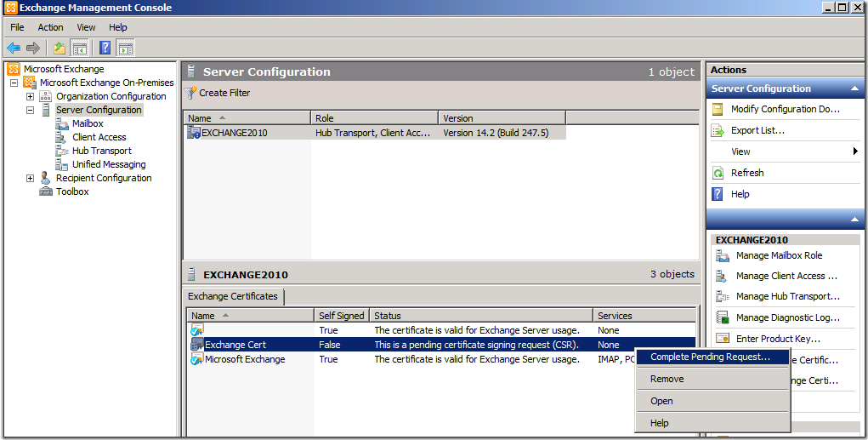This screenshot has width=868, height=440.
Task: Click Refresh action in Actions pane
Action: click(x=747, y=173)
